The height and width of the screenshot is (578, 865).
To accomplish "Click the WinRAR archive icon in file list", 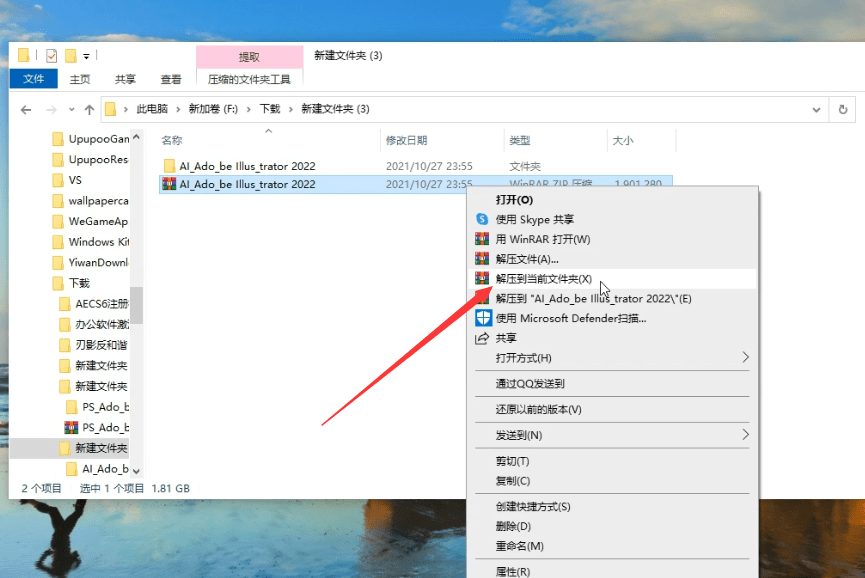I will 169,184.
